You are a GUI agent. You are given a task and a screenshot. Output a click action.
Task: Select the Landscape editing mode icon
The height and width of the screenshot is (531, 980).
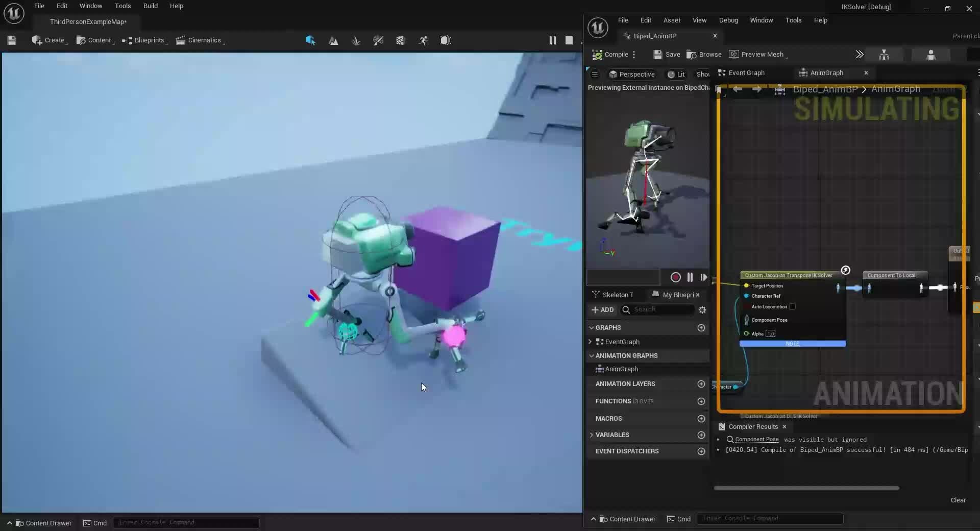(334, 40)
